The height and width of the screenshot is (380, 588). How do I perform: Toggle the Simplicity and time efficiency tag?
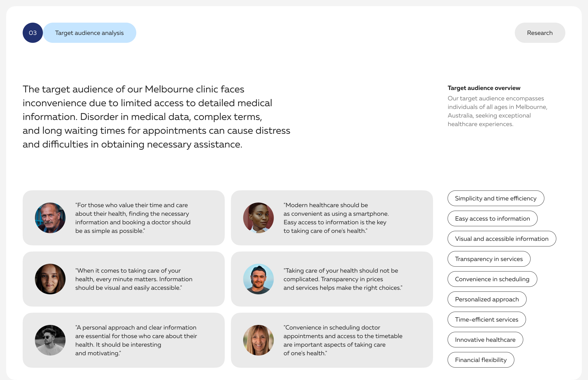(x=495, y=198)
